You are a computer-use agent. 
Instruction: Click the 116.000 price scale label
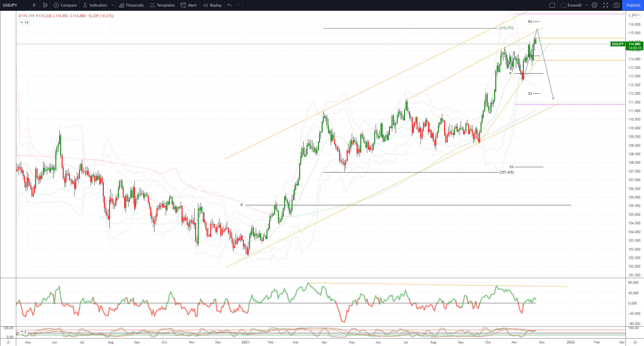[634, 24]
